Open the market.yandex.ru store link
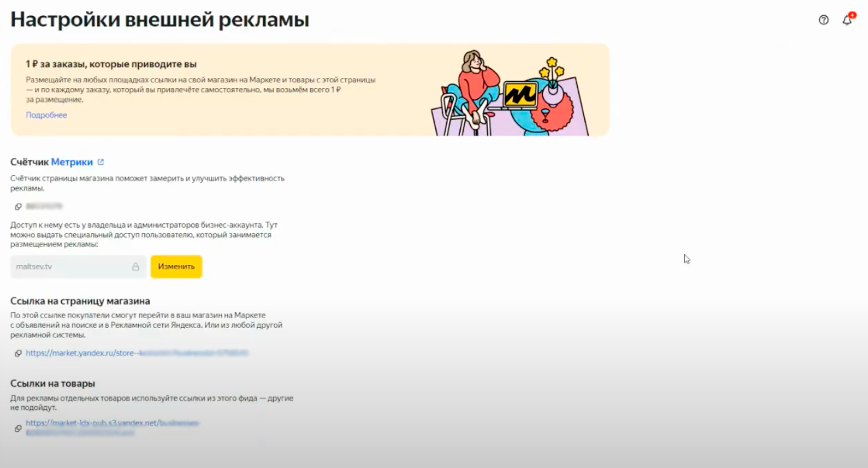The width and height of the screenshot is (868, 468). (137, 353)
